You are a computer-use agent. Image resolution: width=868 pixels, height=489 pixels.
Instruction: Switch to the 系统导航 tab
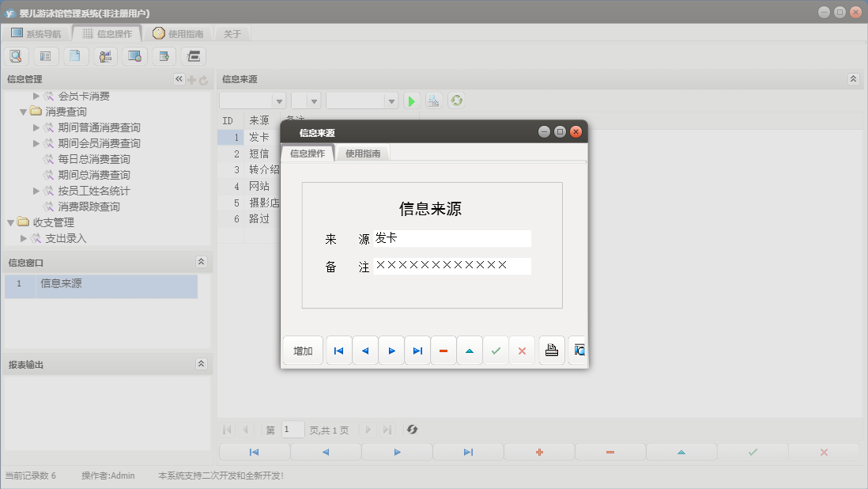pos(36,34)
